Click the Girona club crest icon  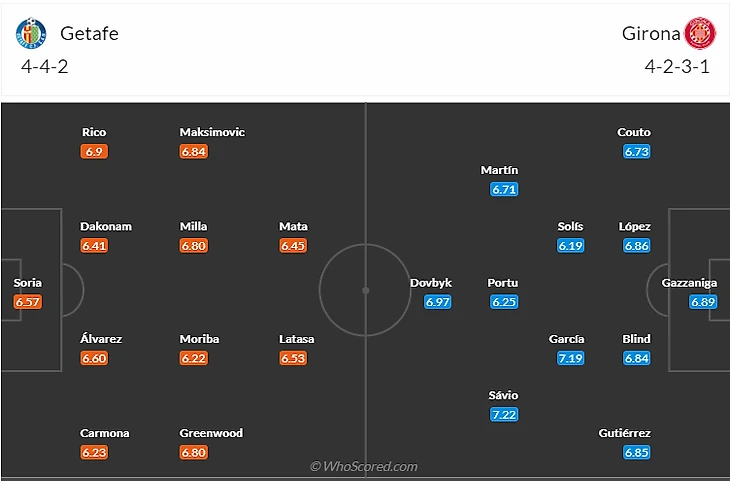698,34
